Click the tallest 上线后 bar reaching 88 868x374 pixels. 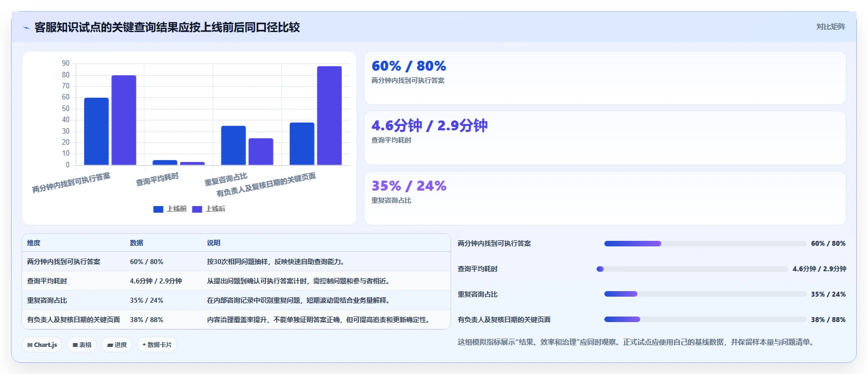point(330,115)
